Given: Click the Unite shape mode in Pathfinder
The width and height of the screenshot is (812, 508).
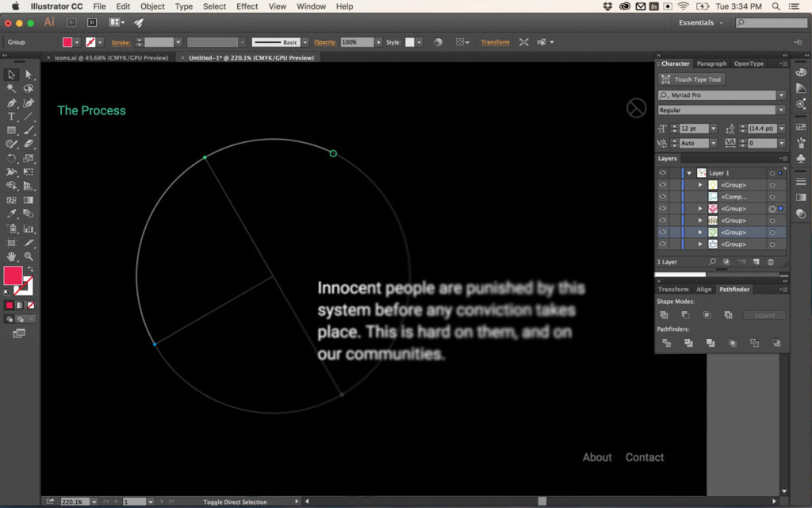Looking at the screenshot, I should pyautogui.click(x=665, y=315).
